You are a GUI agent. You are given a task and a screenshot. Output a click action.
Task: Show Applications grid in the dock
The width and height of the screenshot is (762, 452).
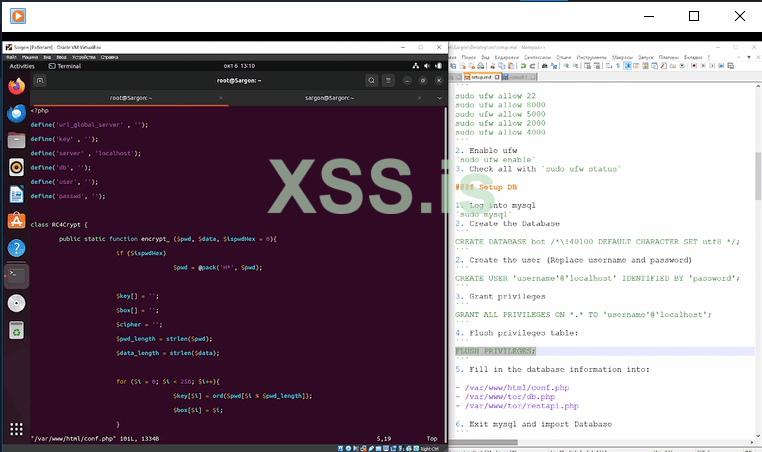pos(16,427)
